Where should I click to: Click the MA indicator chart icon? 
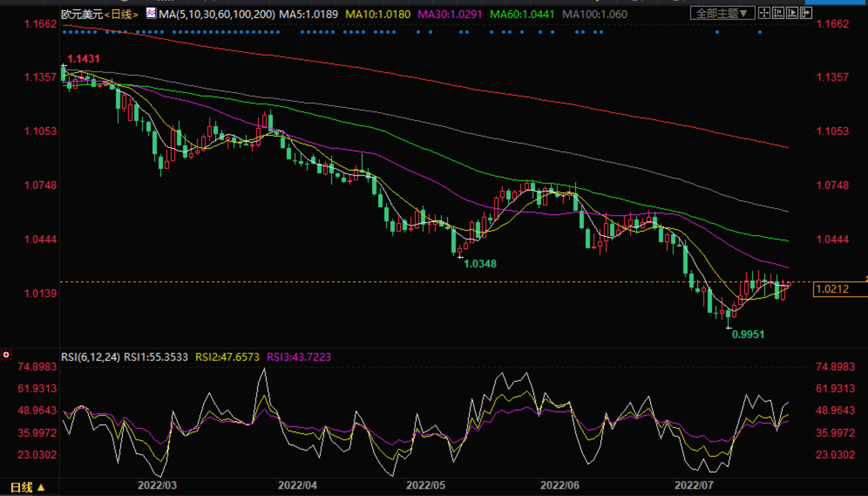click(x=151, y=13)
